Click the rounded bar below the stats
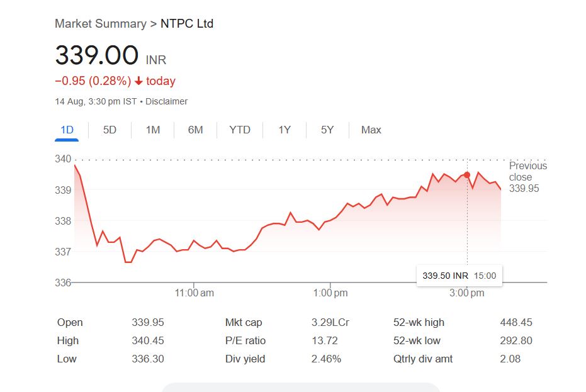Image resolution: width=586 pixels, height=392 pixels. coord(300,387)
